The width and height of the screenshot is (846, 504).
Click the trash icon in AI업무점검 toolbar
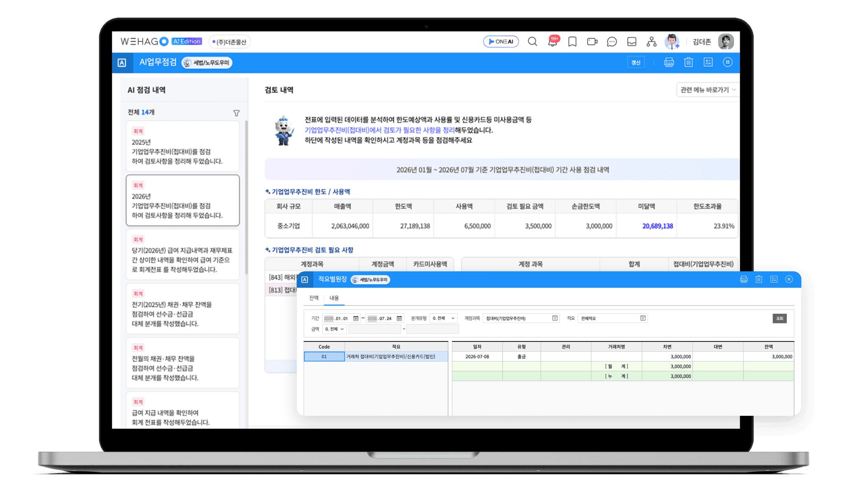(688, 63)
